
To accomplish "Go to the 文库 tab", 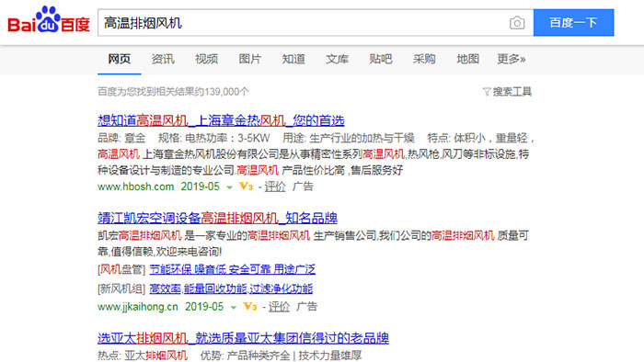I will click(337, 59).
